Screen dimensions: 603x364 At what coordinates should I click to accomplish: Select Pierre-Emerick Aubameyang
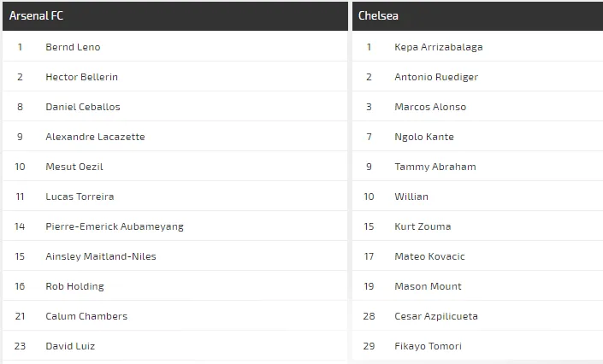(114, 226)
